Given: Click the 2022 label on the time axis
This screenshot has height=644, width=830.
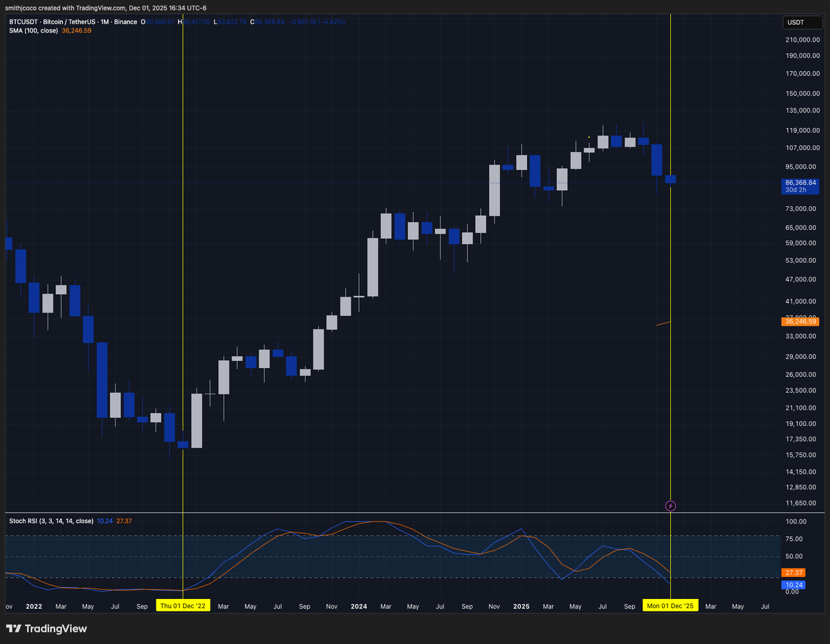Looking at the screenshot, I should [x=34, y=607].
